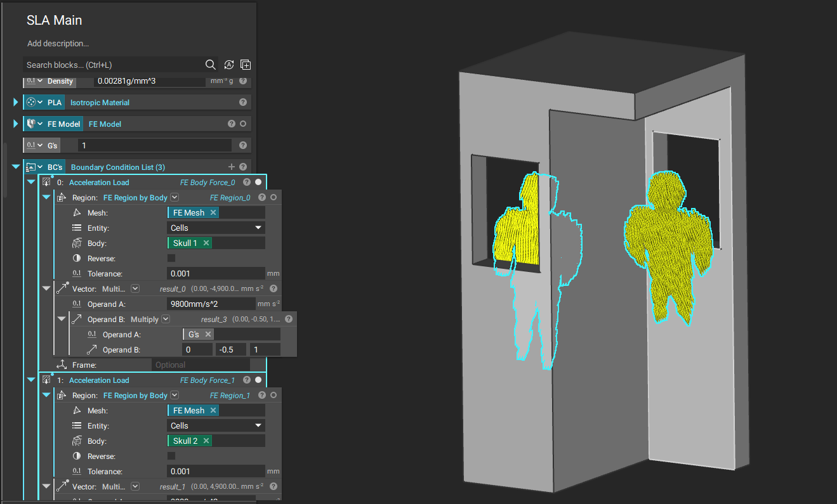Click the FE Model block type link
The width and height of the screenshot is (837, 504).
pos(105,124)
